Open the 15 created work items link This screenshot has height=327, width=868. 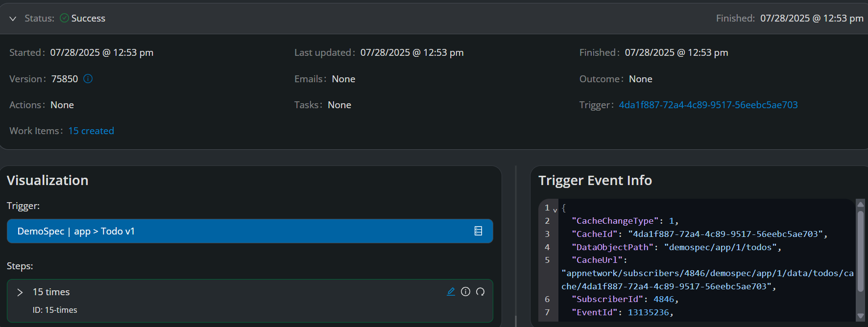[x=91, y=131]
